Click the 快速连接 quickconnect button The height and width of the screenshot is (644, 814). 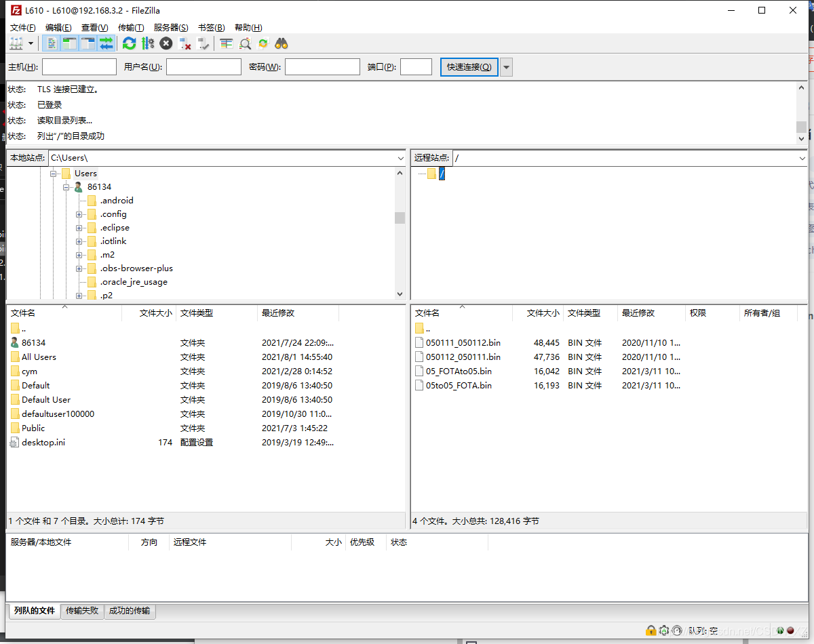click(469, 66)
